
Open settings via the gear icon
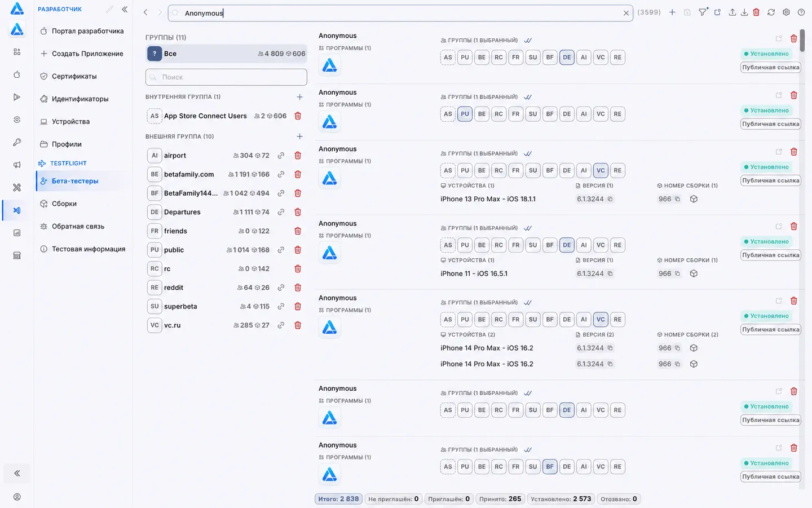point(786,12)
